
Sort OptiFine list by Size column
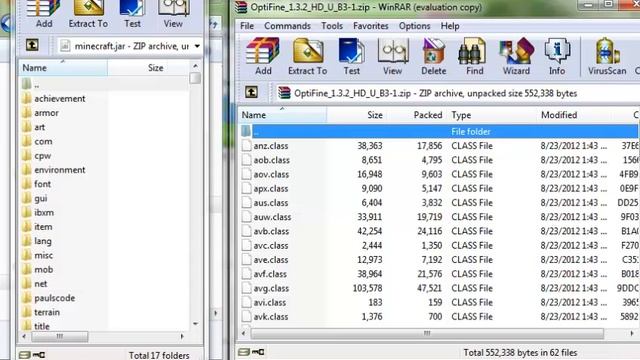(356, 115)
